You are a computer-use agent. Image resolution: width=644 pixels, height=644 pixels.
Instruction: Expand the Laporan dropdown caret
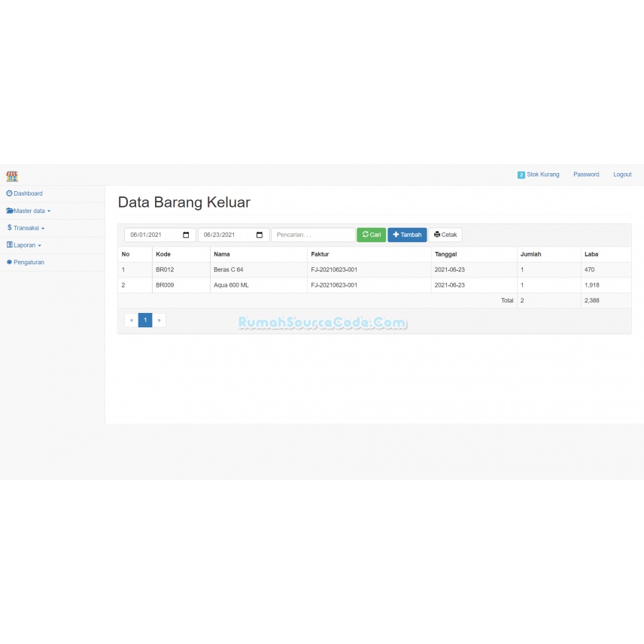click(x=39, y=245)
